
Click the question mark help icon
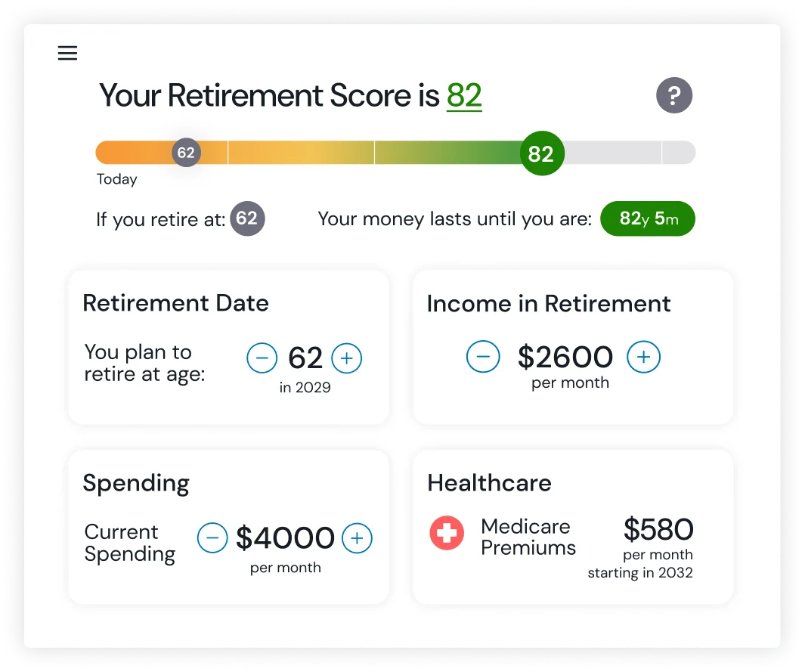pos(673,95)
